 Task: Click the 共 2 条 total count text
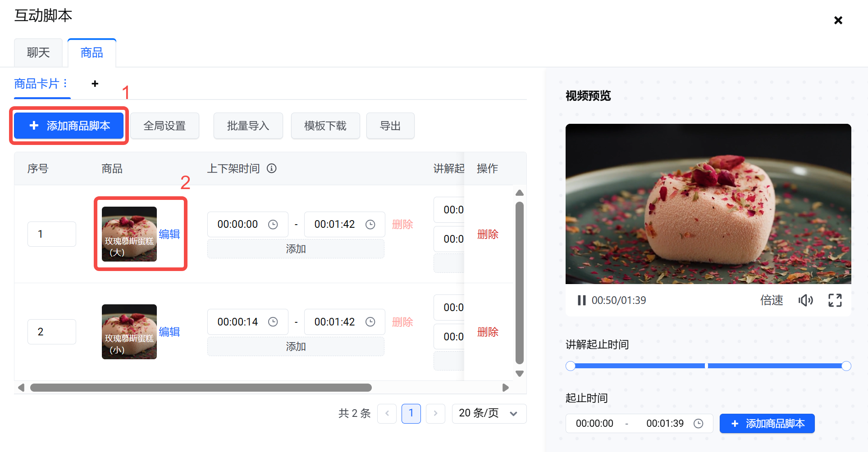355,413
